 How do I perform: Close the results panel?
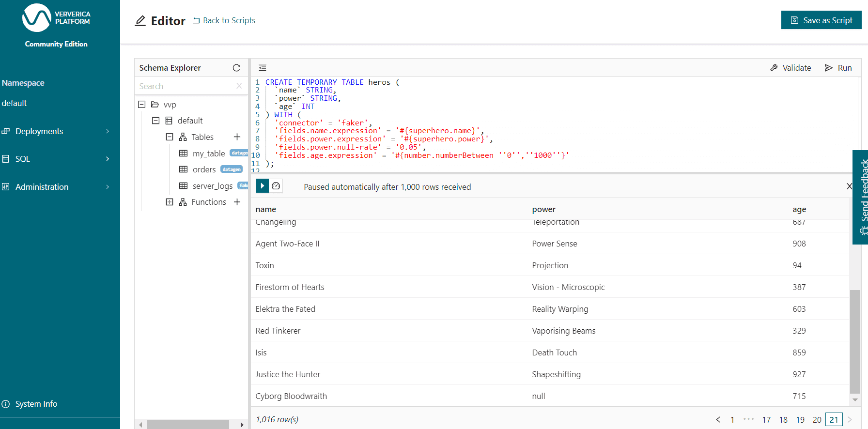click(849, 186)
